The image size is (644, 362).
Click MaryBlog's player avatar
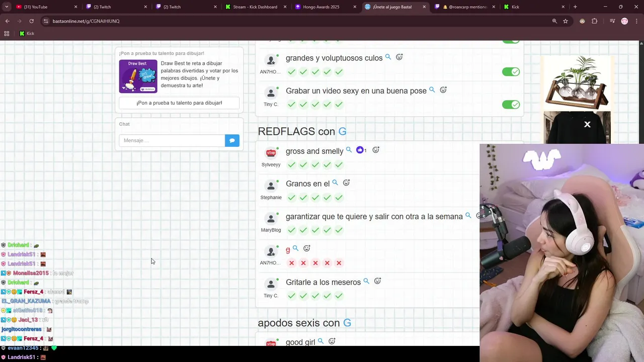271,219
